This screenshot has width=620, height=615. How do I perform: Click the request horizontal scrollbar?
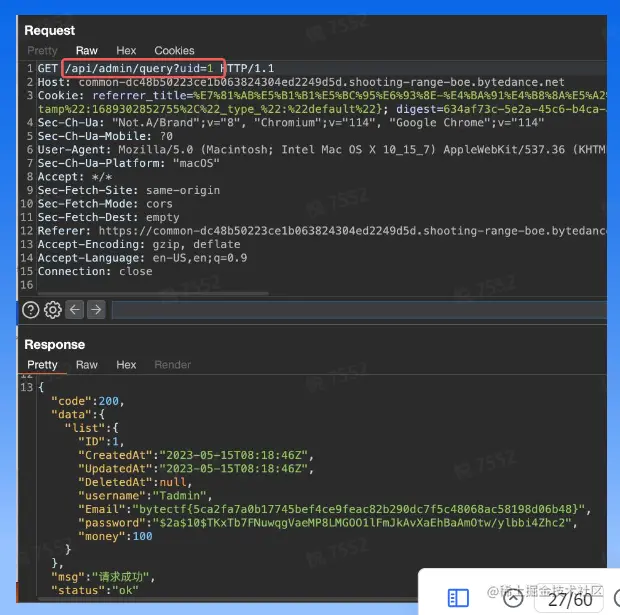click(x=153, y=293)
